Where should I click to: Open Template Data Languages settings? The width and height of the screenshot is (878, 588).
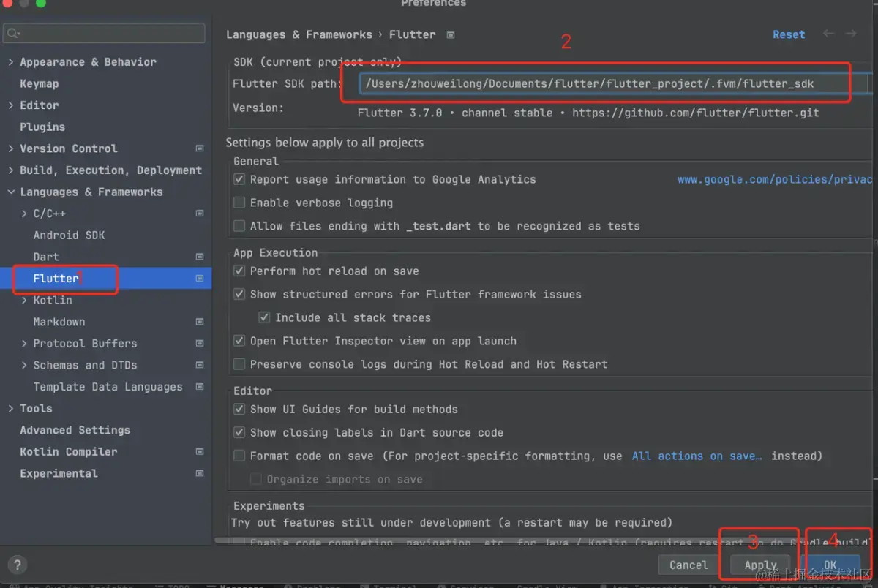108,387
